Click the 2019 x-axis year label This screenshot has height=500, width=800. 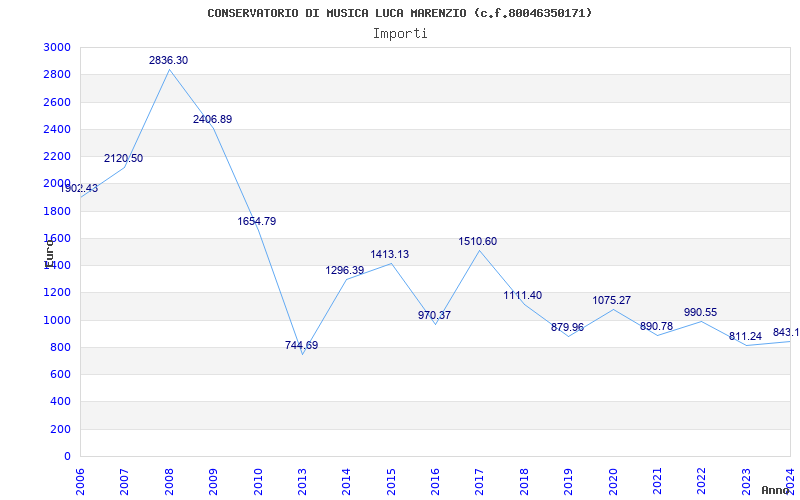tap(568, 480)
